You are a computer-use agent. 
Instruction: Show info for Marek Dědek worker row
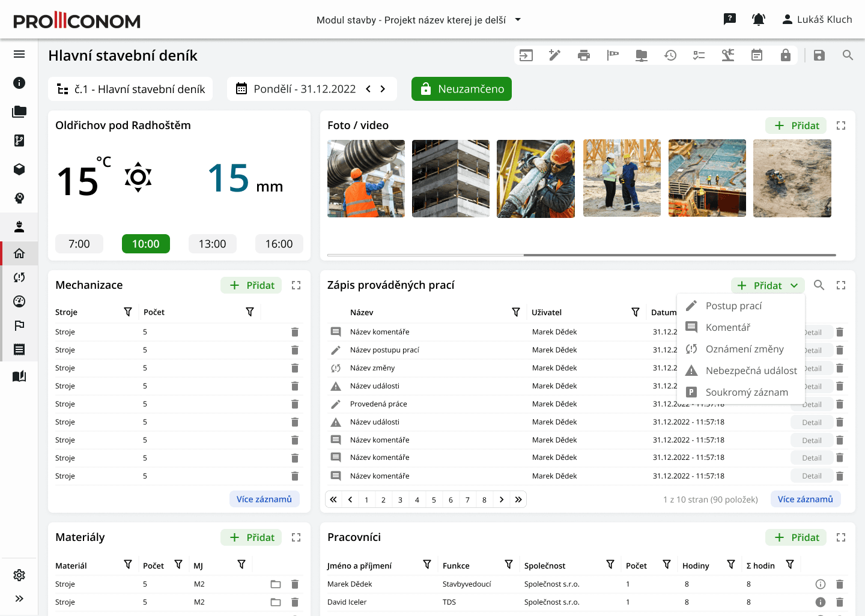pos(821,584)
